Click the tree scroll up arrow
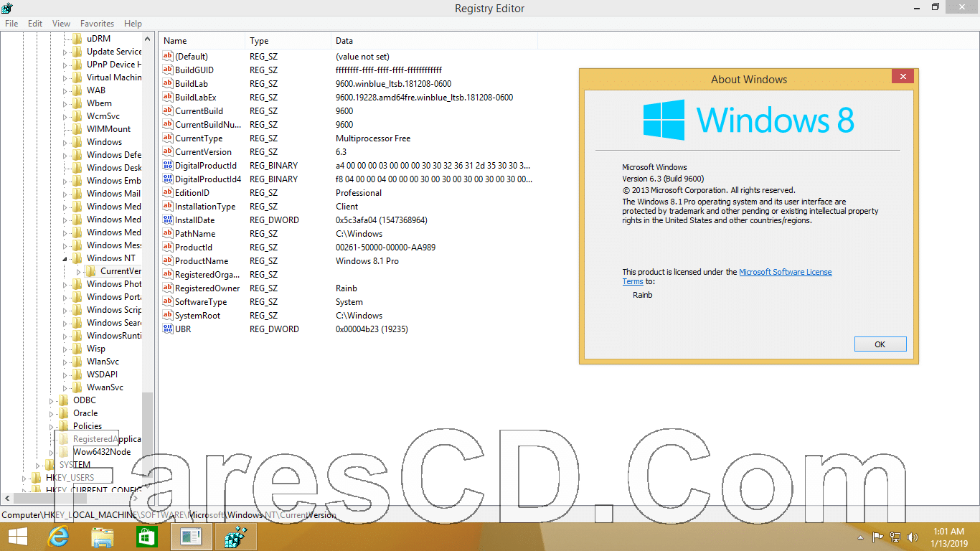Image resolution: width=980 pixels, height=551 pixels. [x=148, y=39]
